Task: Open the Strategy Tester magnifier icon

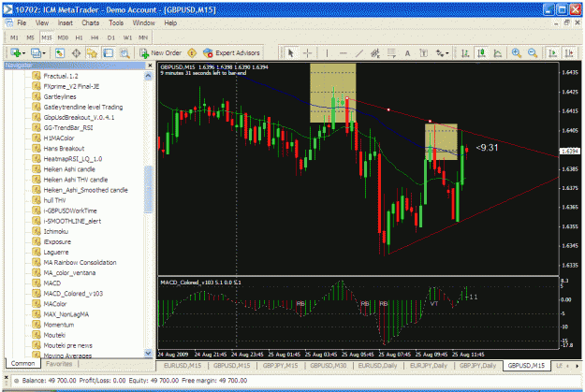Action: 124,53
